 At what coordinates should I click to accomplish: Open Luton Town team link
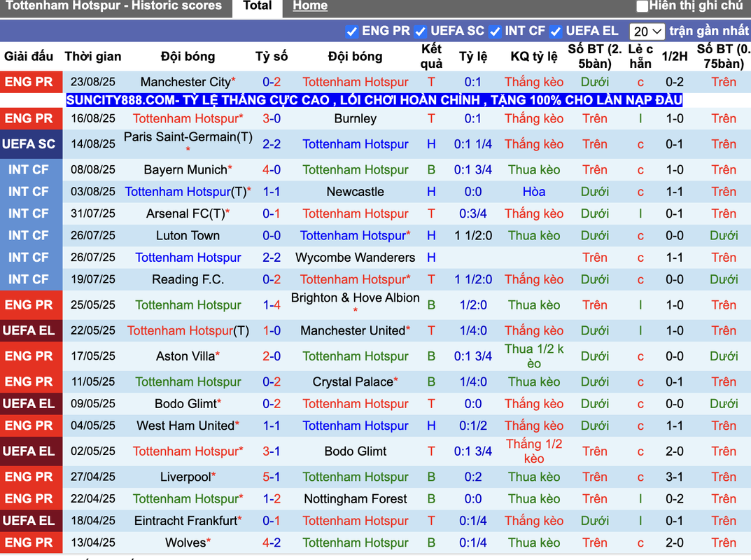[188, 236]
